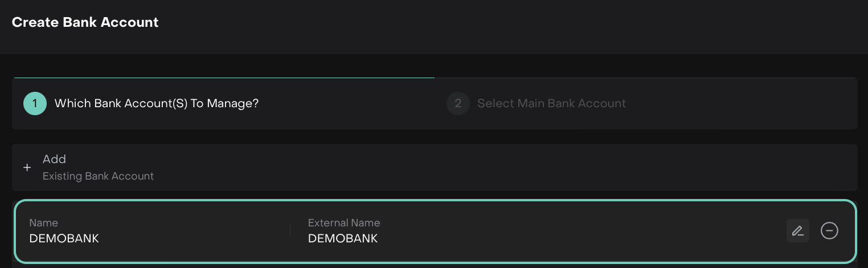Click the 'External Name' field label
Screen dimensions: 868x268
pos(344,223)
